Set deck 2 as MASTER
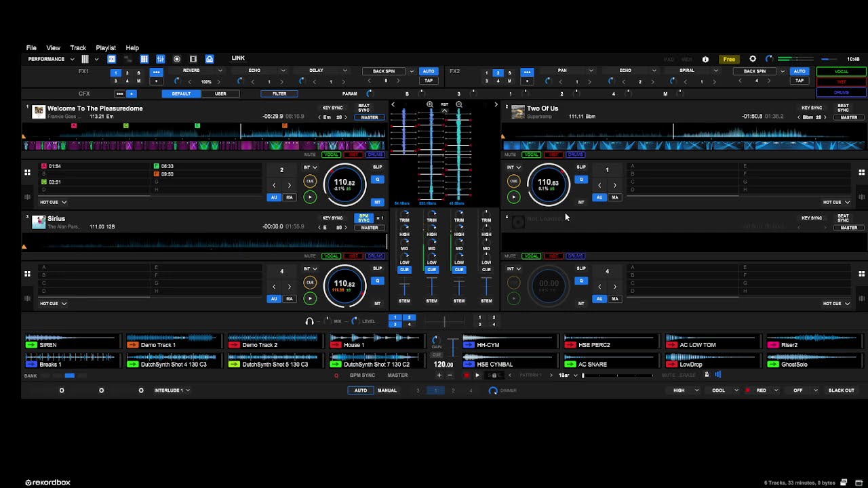The image size is (868, 488). point(849,117)
